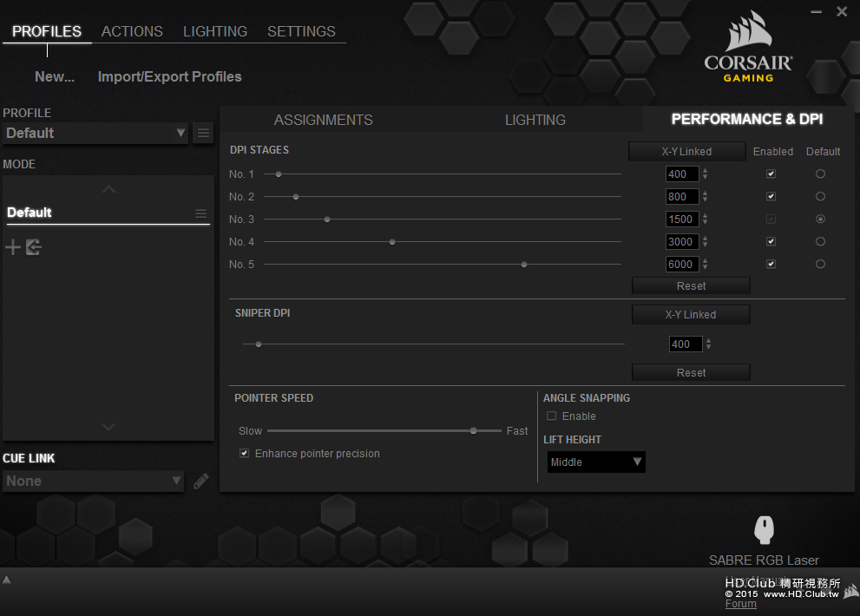Screen dimensions: 860x616
Task: Step the No. 2 DPI value spinner
Action: [x=705, y=196]
